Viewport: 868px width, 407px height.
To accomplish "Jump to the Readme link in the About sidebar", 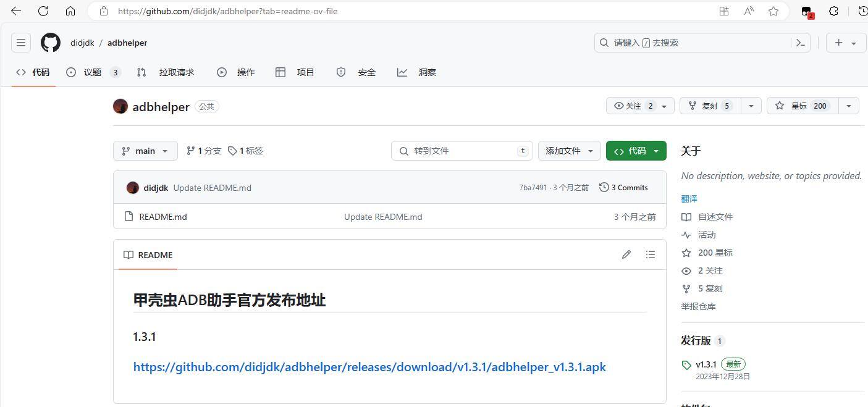I will click(707, 217).
